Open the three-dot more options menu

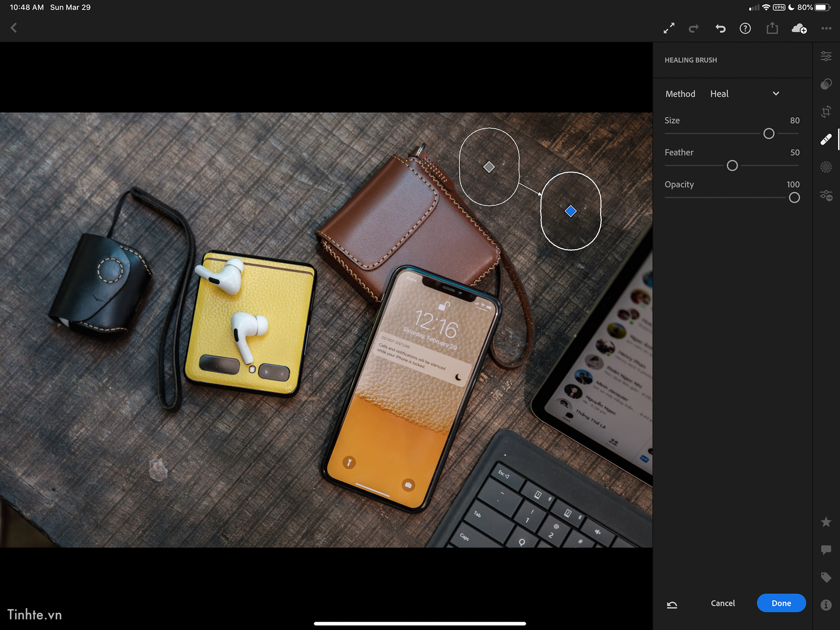(826, 28)
